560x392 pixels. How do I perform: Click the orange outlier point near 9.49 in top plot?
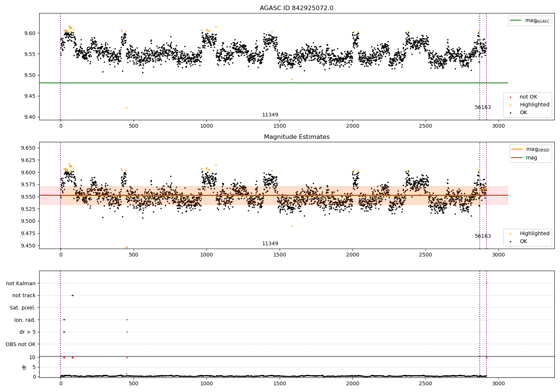[x=292, y=79]
